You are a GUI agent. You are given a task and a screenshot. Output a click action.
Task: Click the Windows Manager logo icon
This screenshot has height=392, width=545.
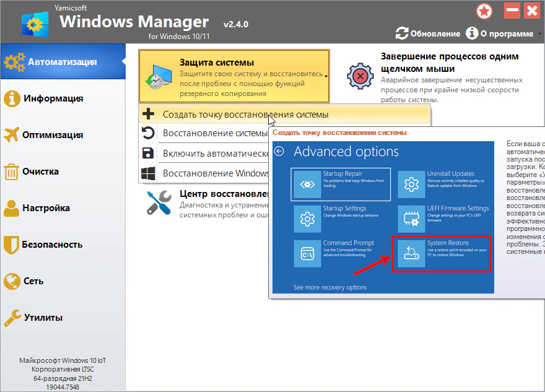(35, 24)
